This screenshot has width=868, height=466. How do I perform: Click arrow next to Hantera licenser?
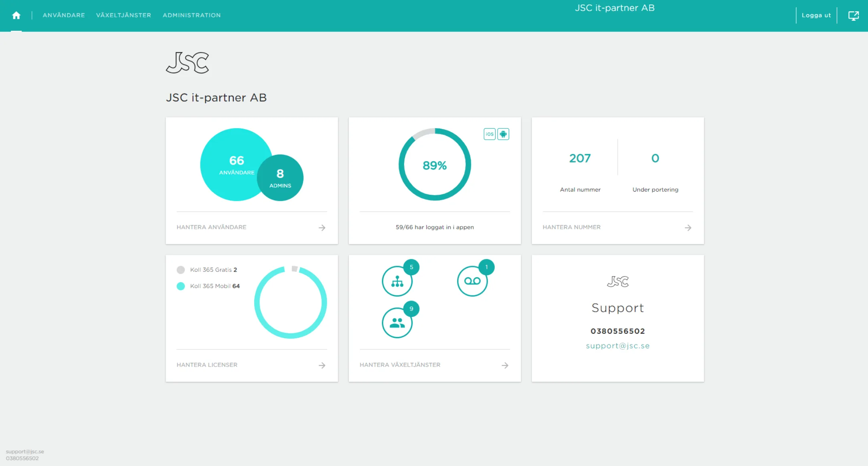coord(322,365)
